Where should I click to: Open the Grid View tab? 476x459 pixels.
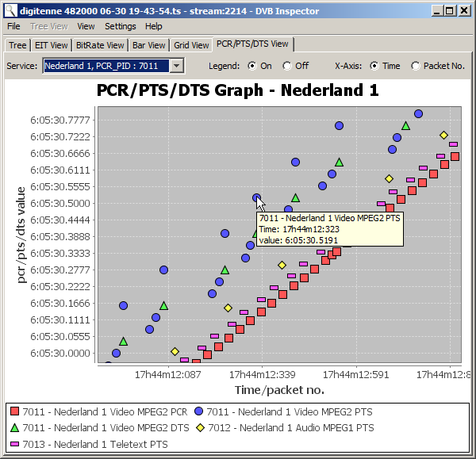click(192, 45)
